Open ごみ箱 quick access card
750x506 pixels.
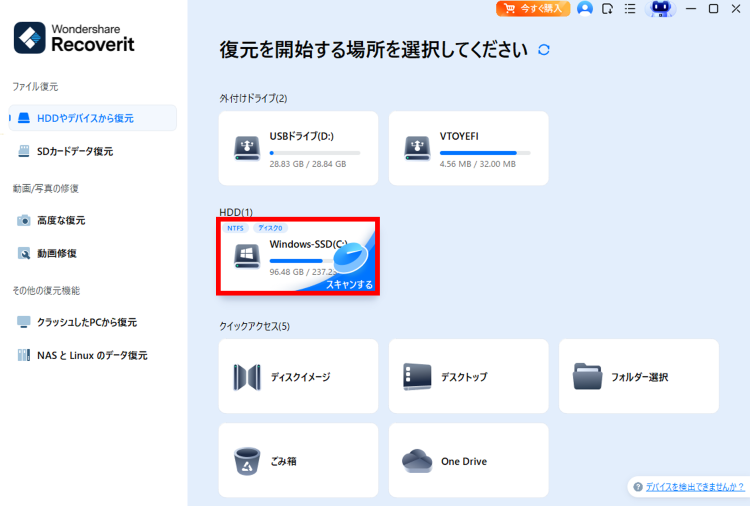click(298, 460)
